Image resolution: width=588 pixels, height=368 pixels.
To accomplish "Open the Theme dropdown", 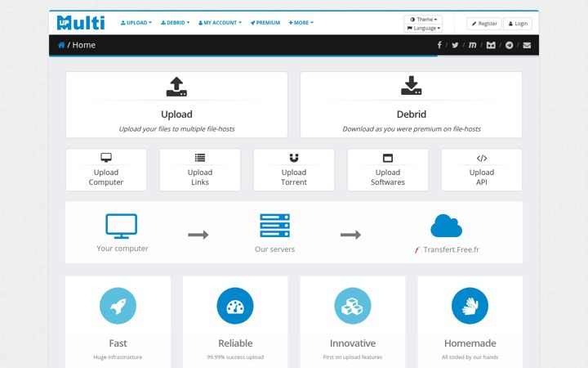I will click(423, 19).
